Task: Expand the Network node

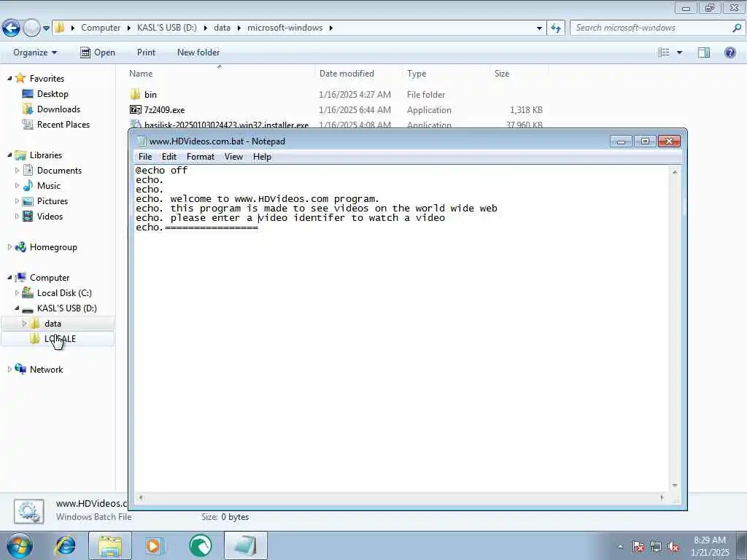Action: point(9,369)
